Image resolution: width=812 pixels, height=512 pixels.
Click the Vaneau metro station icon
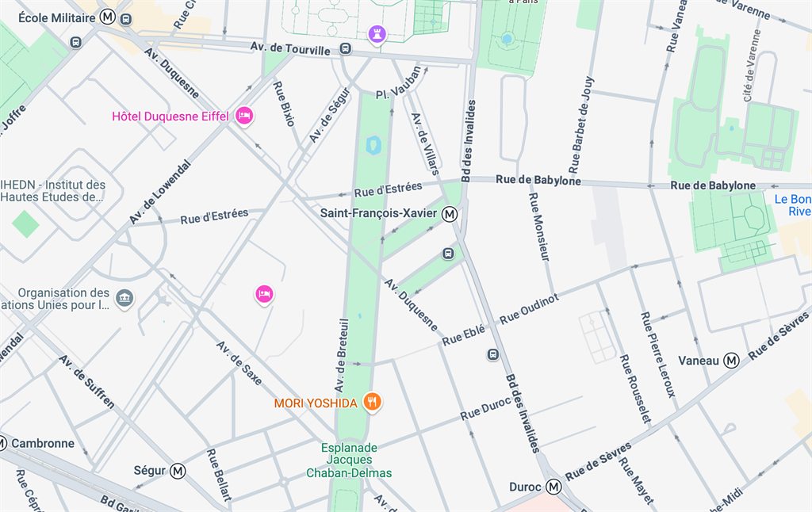pyautogui.click(x=731, y=361)
